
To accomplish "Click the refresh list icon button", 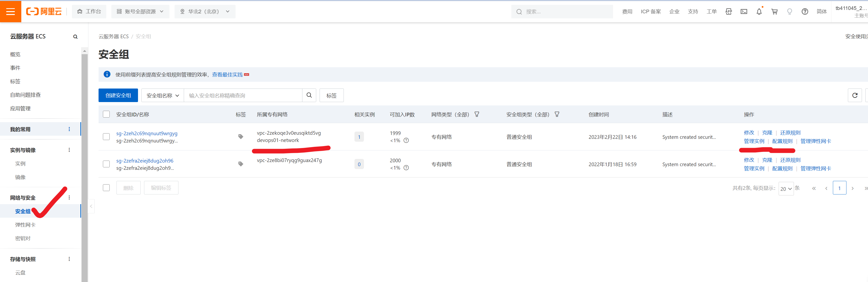I will pos(854,96).
